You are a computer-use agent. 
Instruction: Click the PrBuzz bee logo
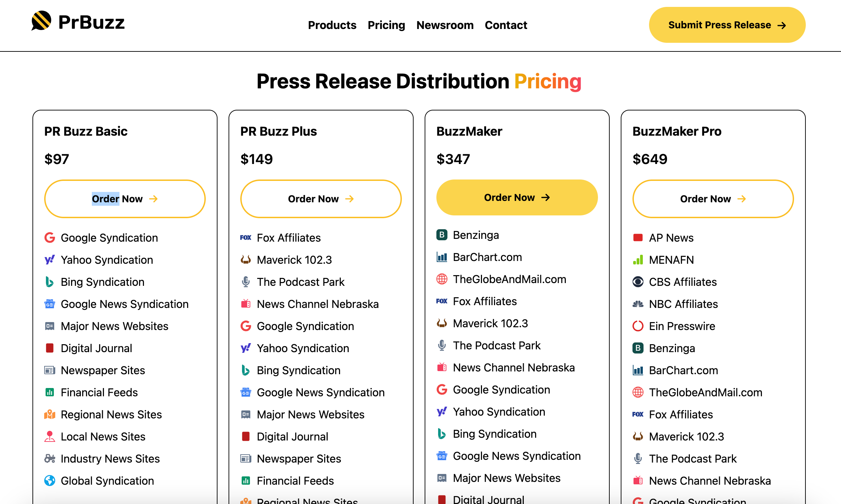(x=41, y=22)
